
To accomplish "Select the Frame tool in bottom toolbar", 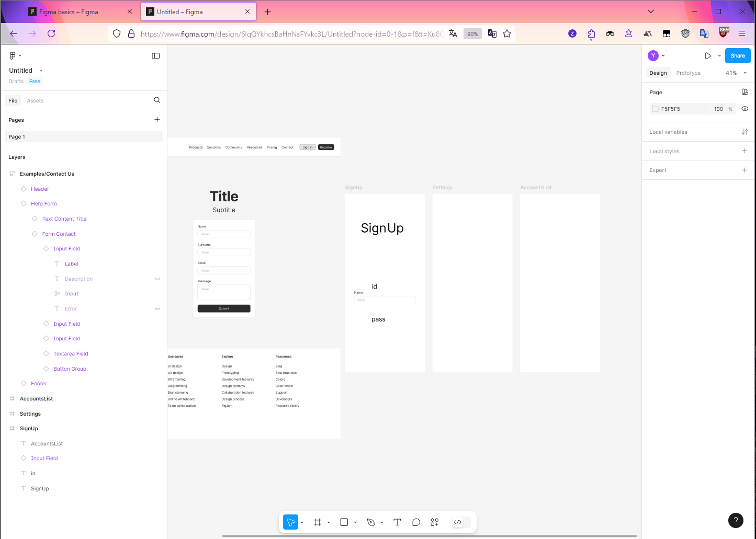I will [x=317, y=522].
